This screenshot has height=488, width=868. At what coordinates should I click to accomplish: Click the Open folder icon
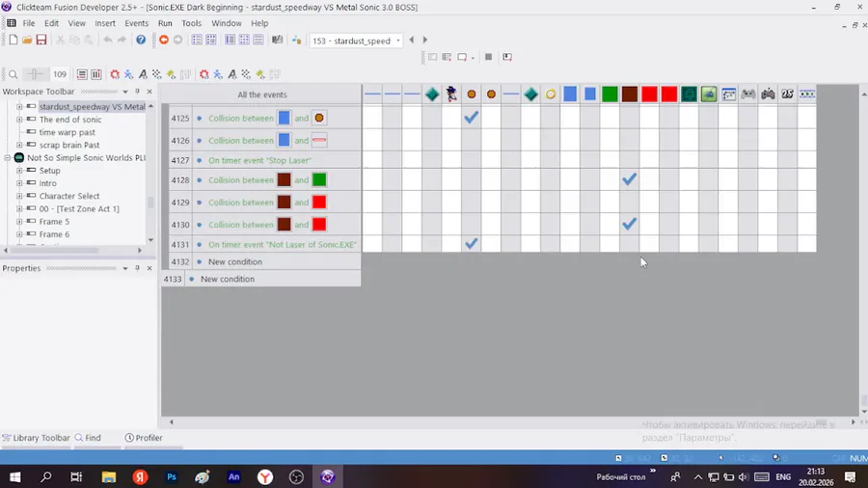[x=27, y=40]
